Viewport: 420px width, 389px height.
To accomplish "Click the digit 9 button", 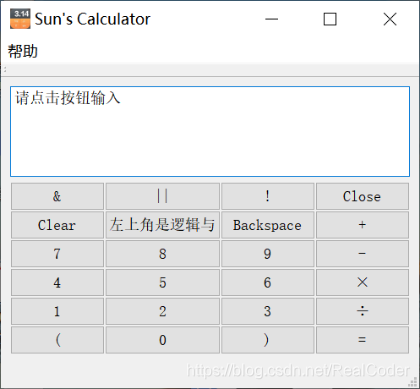I will [x=268, y=254].
